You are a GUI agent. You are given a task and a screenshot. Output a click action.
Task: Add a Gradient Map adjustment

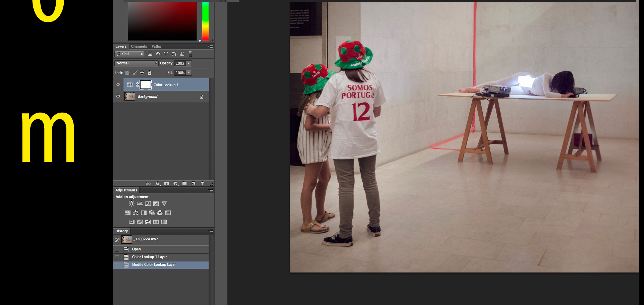(x=164, y=222)
